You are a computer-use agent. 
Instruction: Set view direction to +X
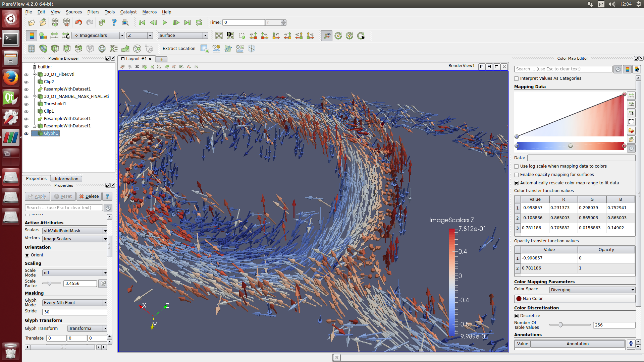[x=253, y=36]
